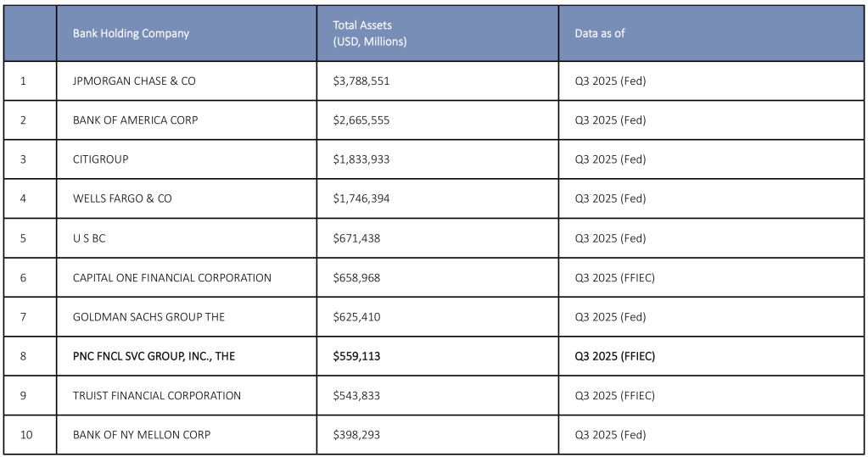Select the BANK OF AMERICA CORP cell
The height and width of the screenshot is (457, 868).
pos(135,120)
